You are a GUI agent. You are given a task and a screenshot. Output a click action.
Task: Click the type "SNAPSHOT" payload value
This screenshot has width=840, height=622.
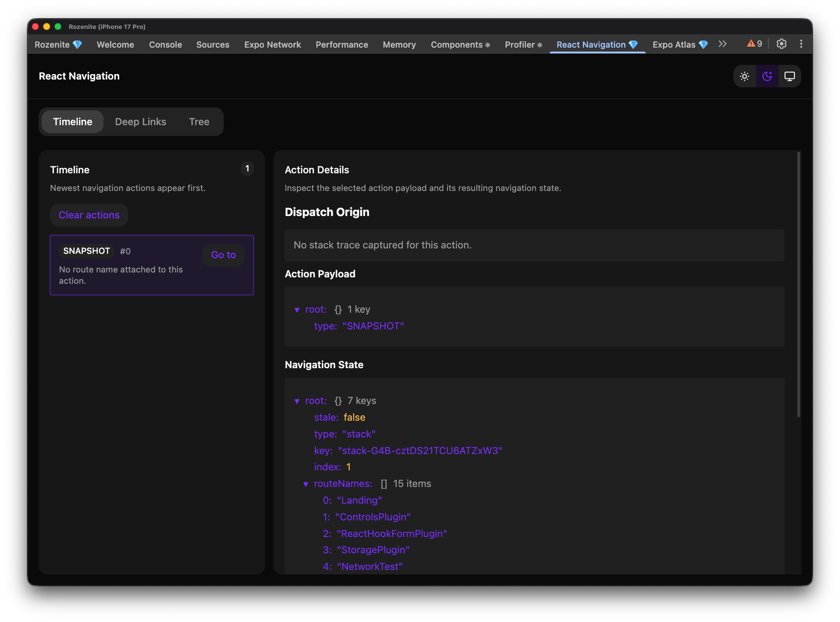coord(373,326)
